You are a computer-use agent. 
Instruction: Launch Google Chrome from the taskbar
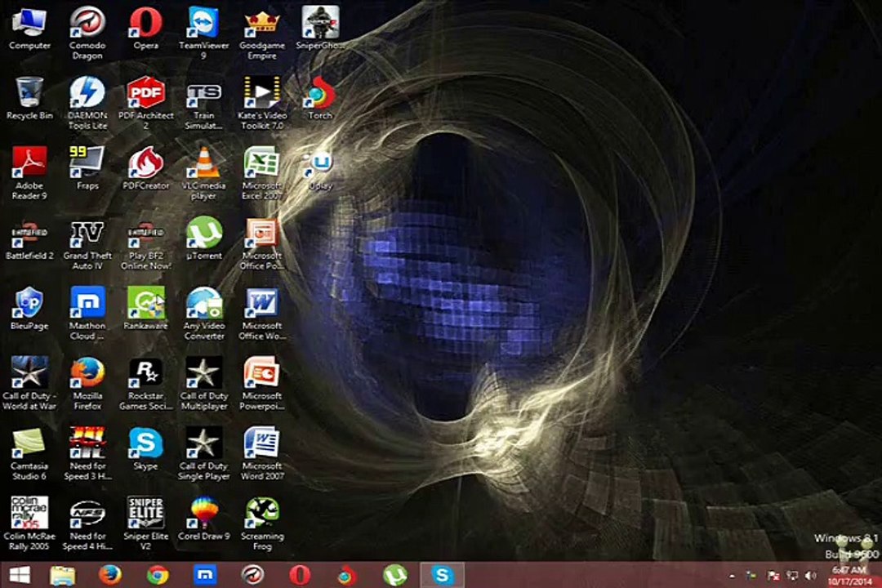[158, 575]
